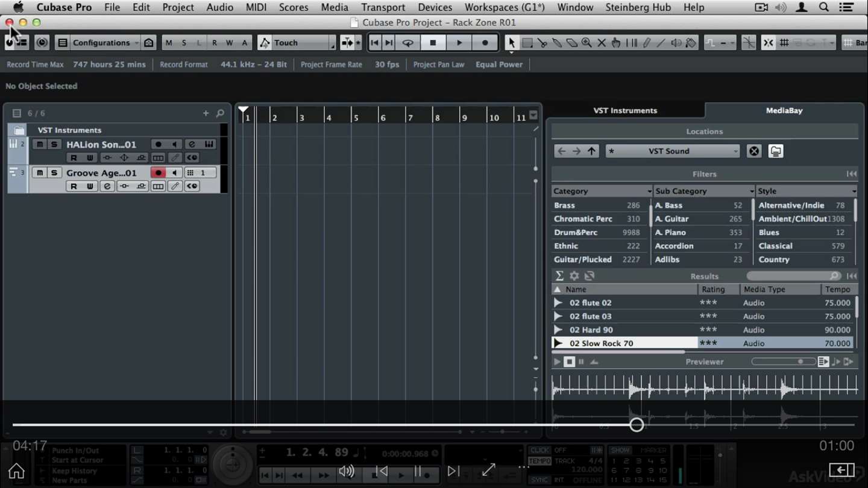Click the toolbar Play transport button
The width and height of the screenshot is (868, 488).
[x=459, y=43]
